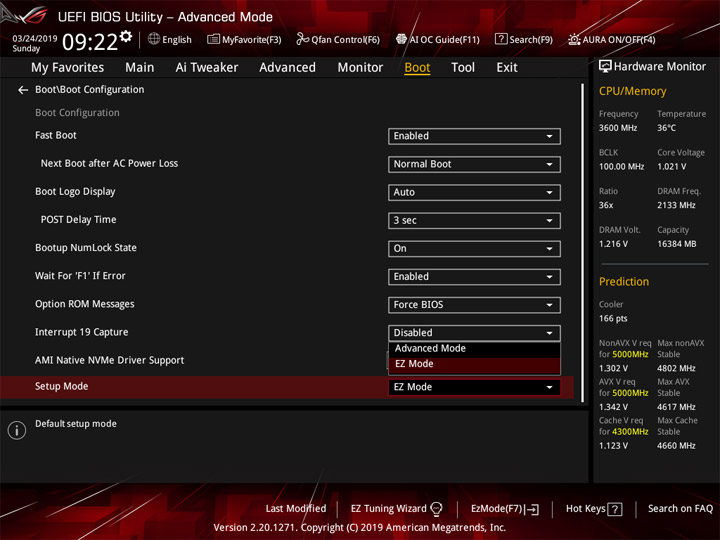This screenshot has width=720, height=540.
Task: Switch to the Exit tab
Action: pyautogui.click(x=507, y=68)
